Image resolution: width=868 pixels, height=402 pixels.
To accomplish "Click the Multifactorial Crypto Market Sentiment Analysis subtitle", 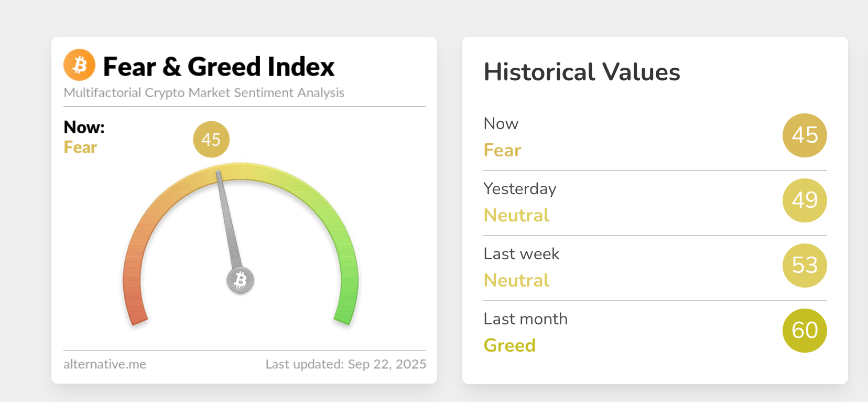I will pos(204,93).
